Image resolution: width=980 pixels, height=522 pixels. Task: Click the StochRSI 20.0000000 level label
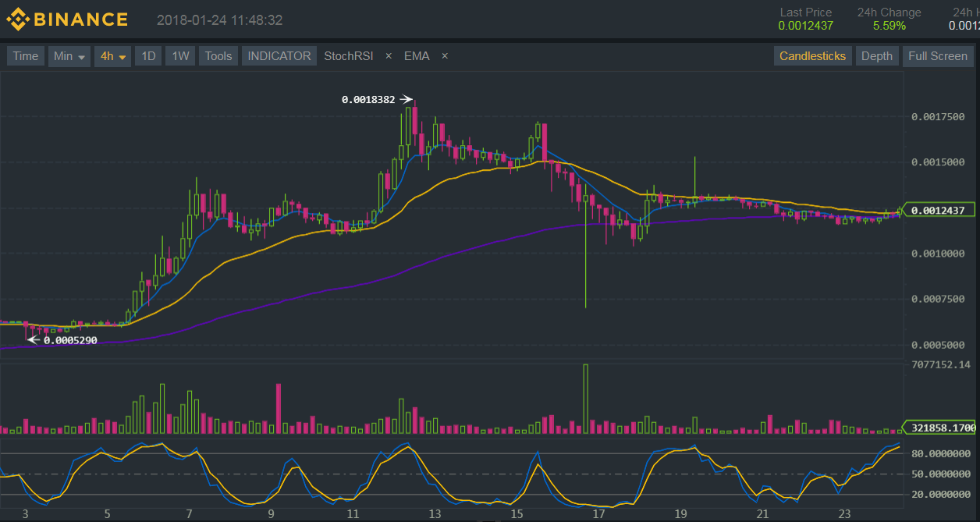click(940, 494)
